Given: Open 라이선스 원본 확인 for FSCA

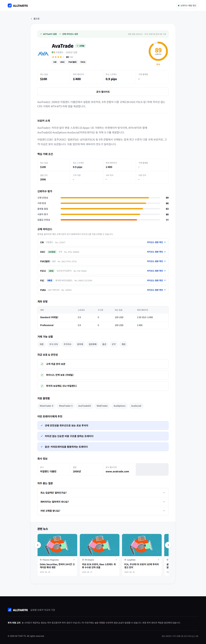Looking at the screenshot, I should (x=156, y=271).
